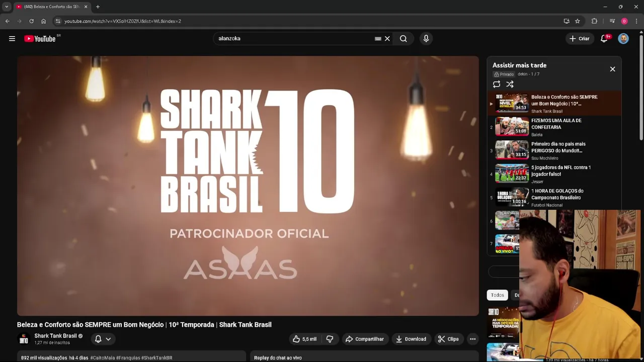Expand the notification preference chevron
The height and width of the screenshot is (362, 644).
108,339
